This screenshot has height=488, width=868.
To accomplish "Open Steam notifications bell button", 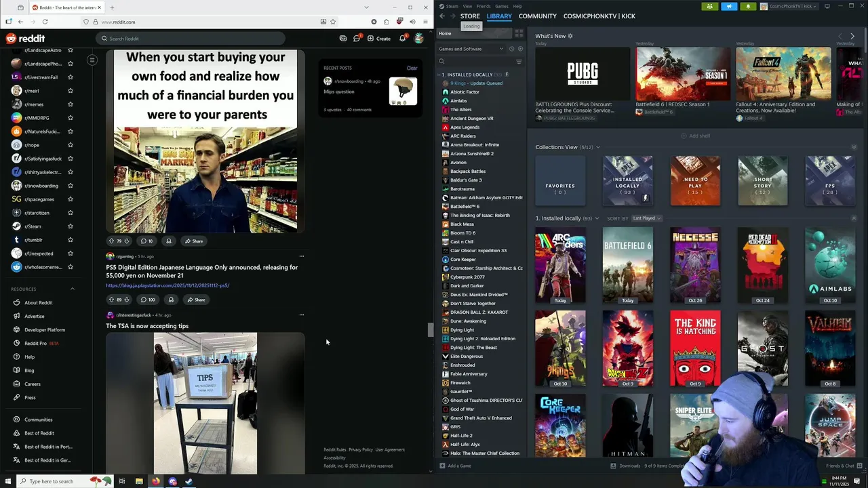I will (x=748, y=6).
